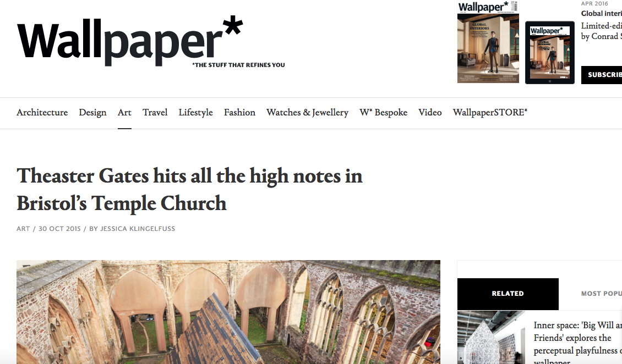Open the Architecture section
622x364 pixels.
pos(42,113)
